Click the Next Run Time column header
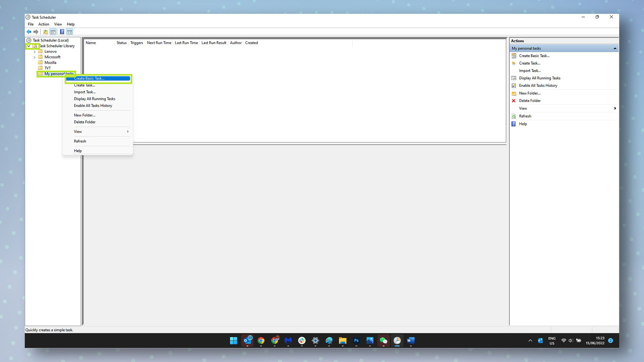This screenshot has width=644, height=362. click(159, 43)
